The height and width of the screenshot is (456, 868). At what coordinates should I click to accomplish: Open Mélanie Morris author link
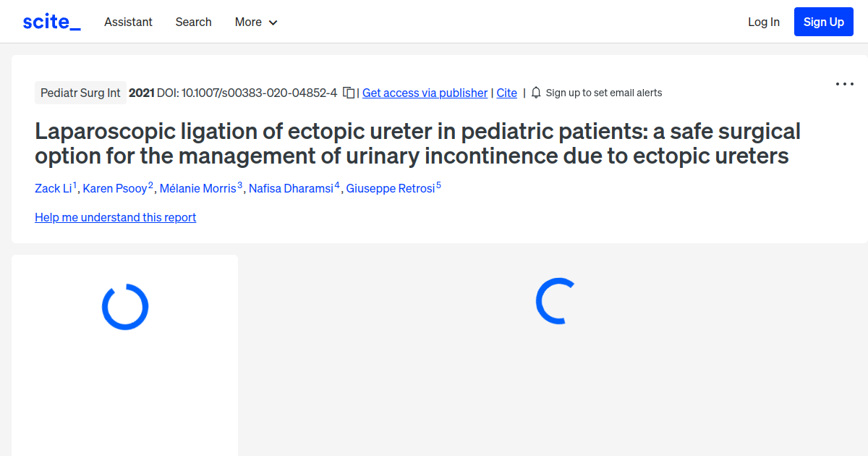[198, 188]
